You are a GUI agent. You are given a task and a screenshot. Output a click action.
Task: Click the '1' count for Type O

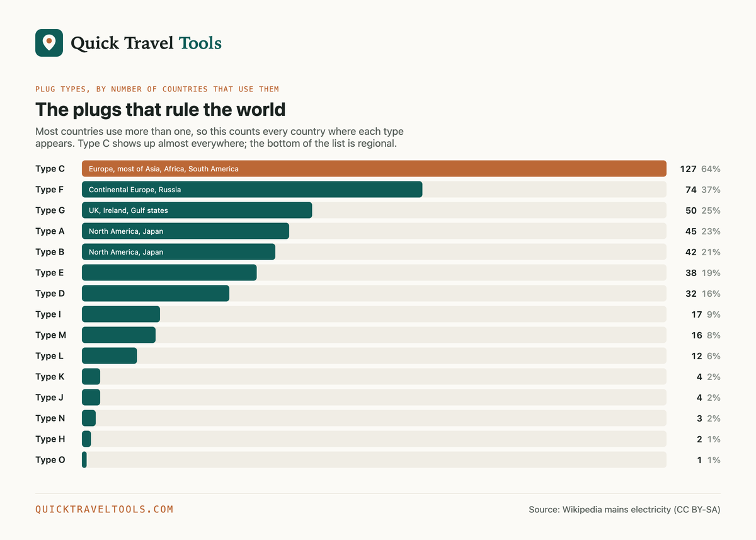click(x=699, y=460)
